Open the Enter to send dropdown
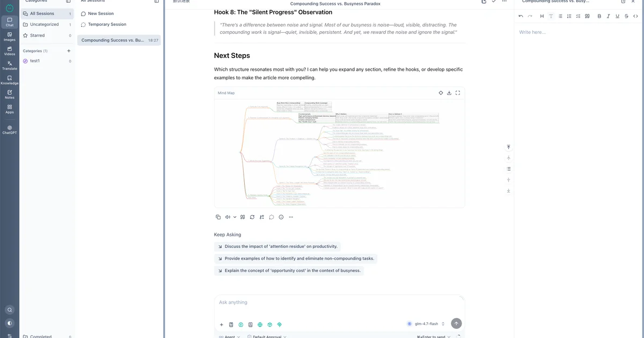This screenshot has height=338, width=644. 434,337
